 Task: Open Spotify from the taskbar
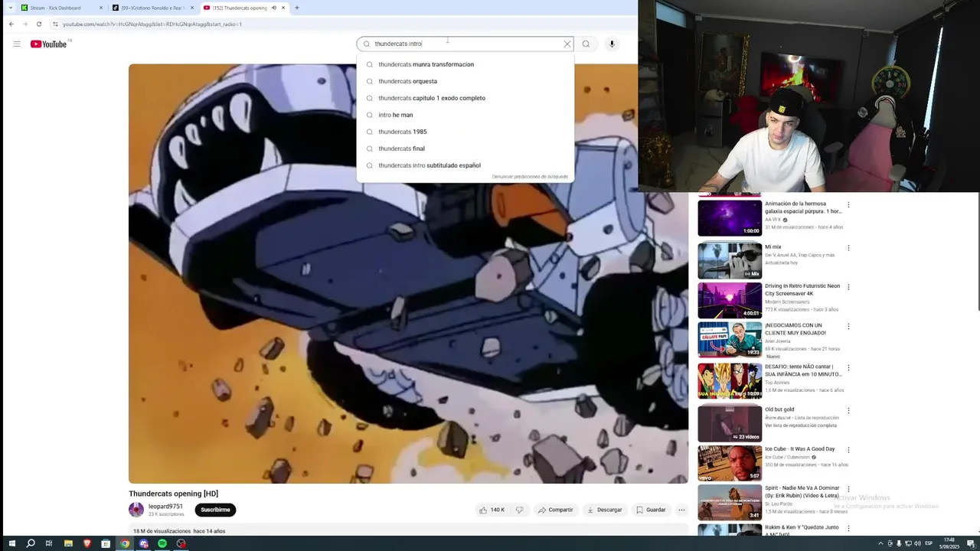[x=162, y=543]
